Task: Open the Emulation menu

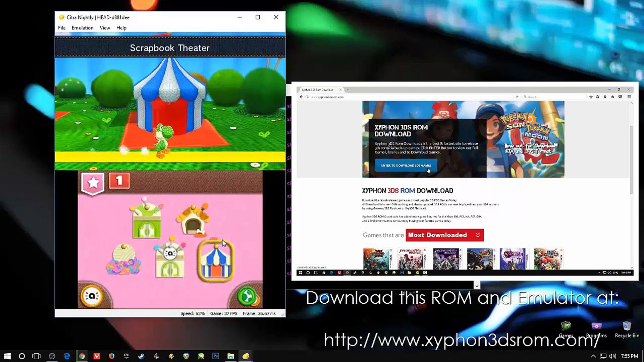Action: tap(83, 28)
